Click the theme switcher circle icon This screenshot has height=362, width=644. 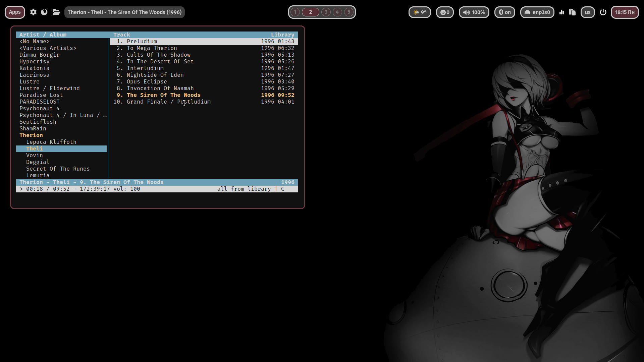coord(44,12)
